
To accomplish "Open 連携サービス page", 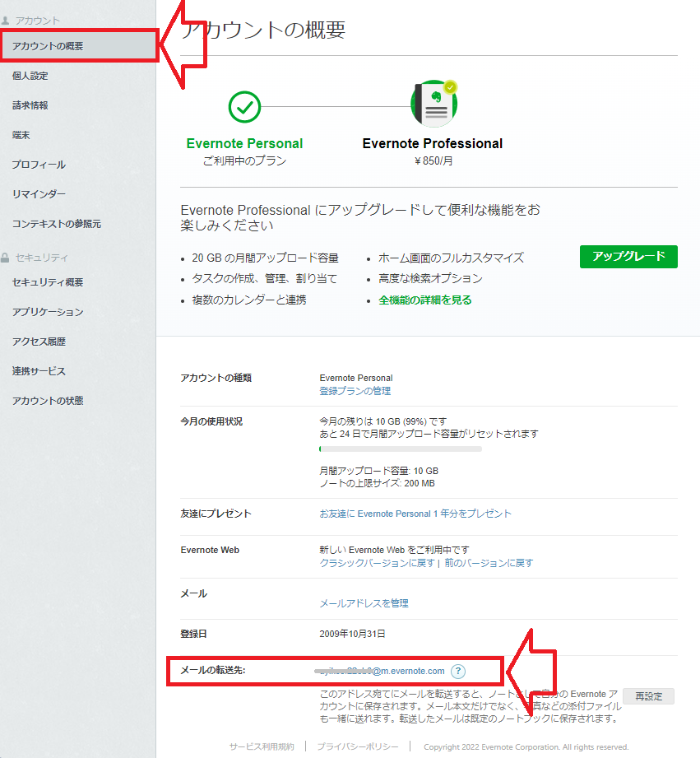I will point(39,371).
